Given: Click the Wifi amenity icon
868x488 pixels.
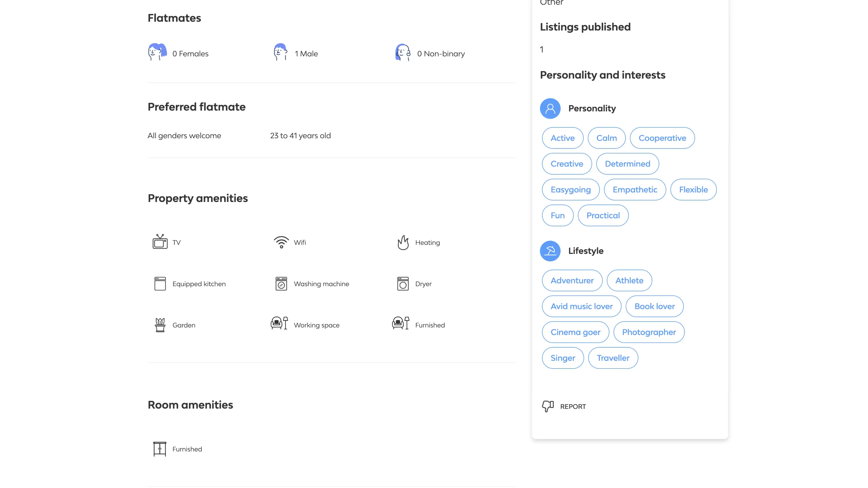Looking at the screenshot, I should tap(281, 242).
